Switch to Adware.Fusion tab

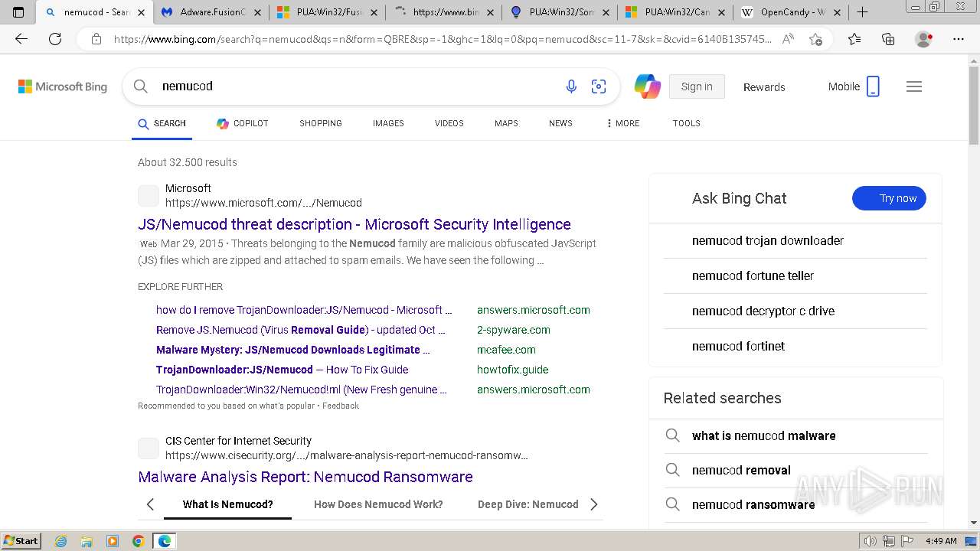pos(211,12)
